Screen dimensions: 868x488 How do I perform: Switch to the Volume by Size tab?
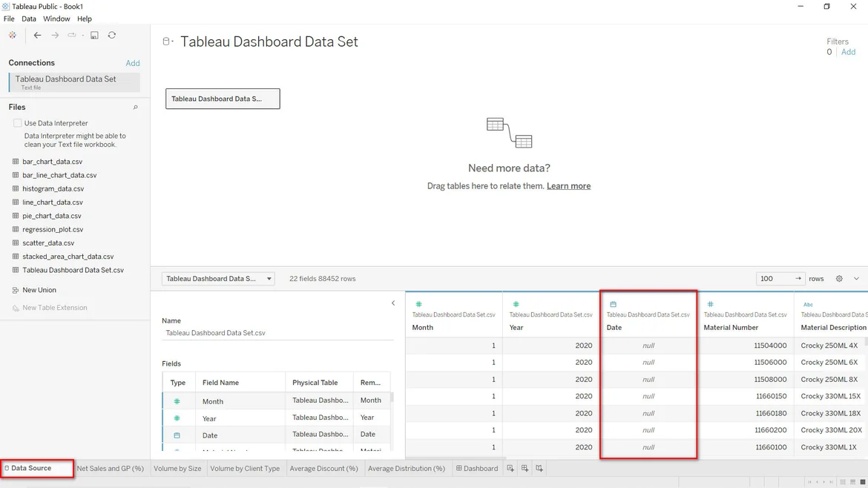click(177, 469)
